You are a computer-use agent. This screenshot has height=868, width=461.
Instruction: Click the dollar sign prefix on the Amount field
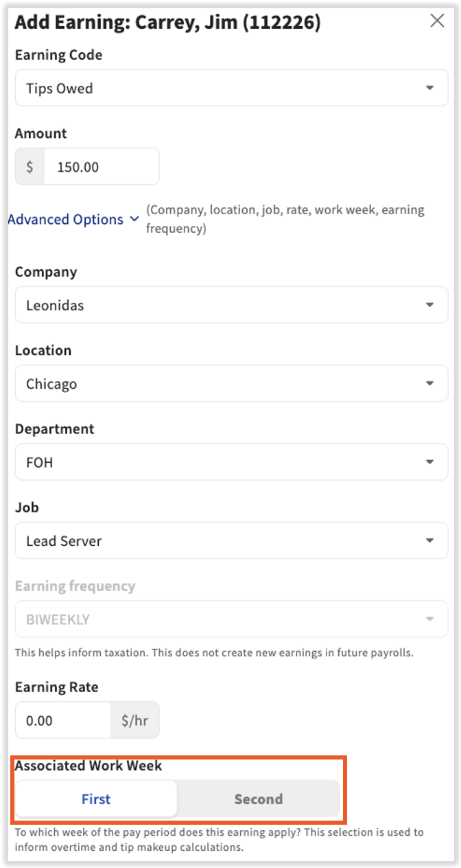[x=29, y=166]
